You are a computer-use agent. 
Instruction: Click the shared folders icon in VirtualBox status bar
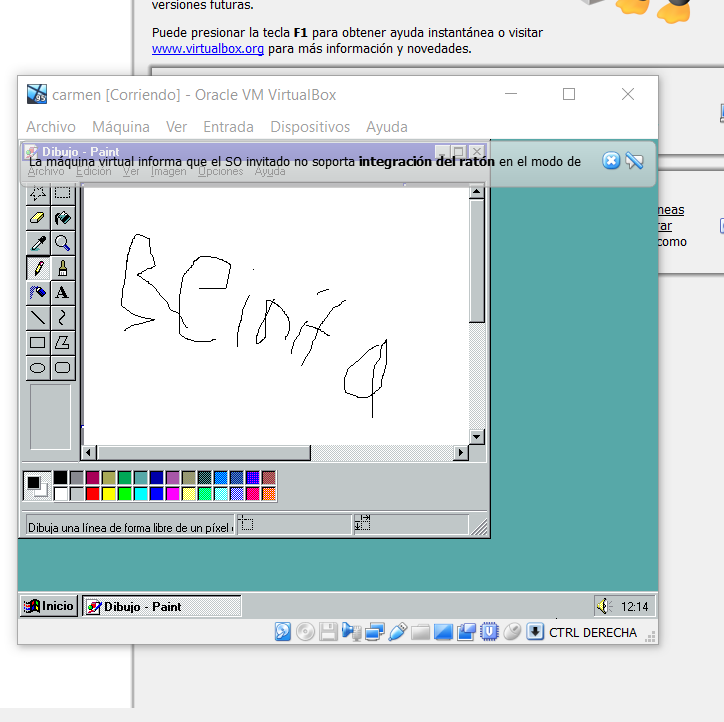[x=420, y=632]
